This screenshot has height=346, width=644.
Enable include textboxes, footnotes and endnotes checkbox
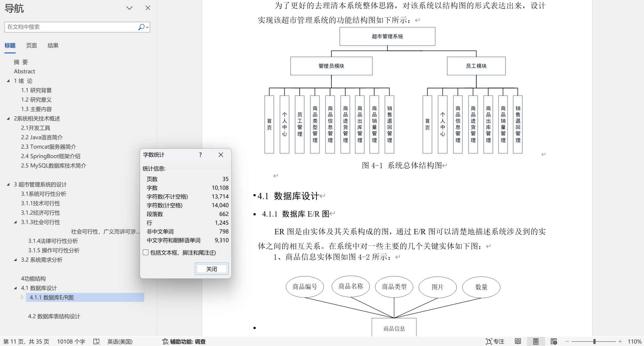coord(146,252)
